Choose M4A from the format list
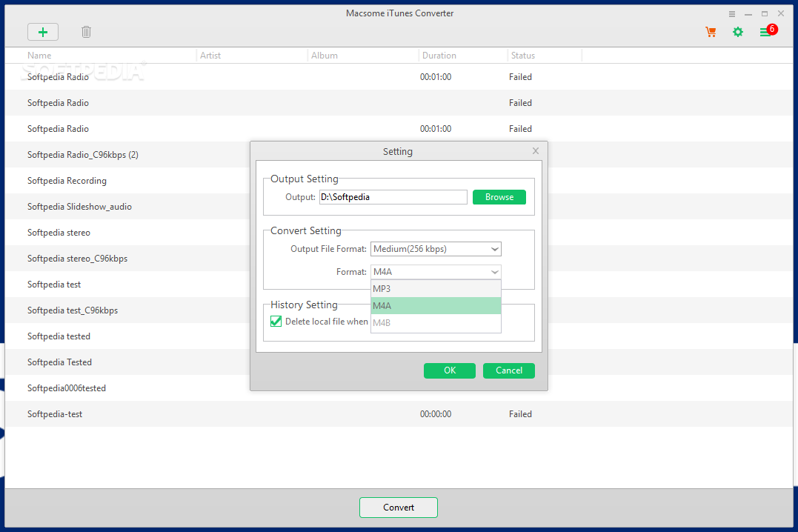The height and width of the screenshot is (532, 798). pyautogui.click(x=436, y=305)
